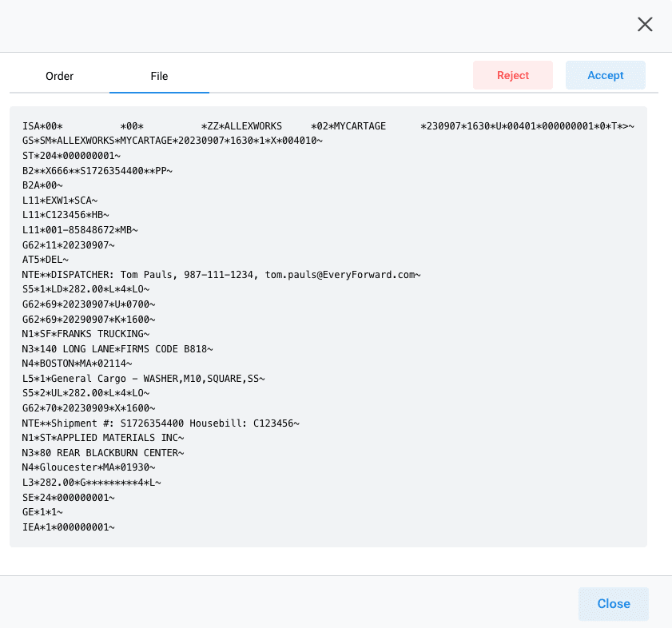
Task: Click the B2A*00~ line
Action: tap(42, 185)
